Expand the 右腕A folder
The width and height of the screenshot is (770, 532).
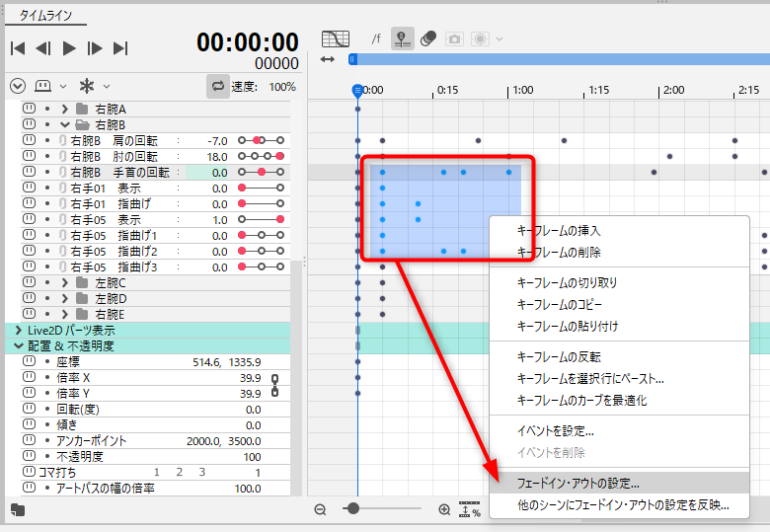pyautogui.click(x=65, y=109)
